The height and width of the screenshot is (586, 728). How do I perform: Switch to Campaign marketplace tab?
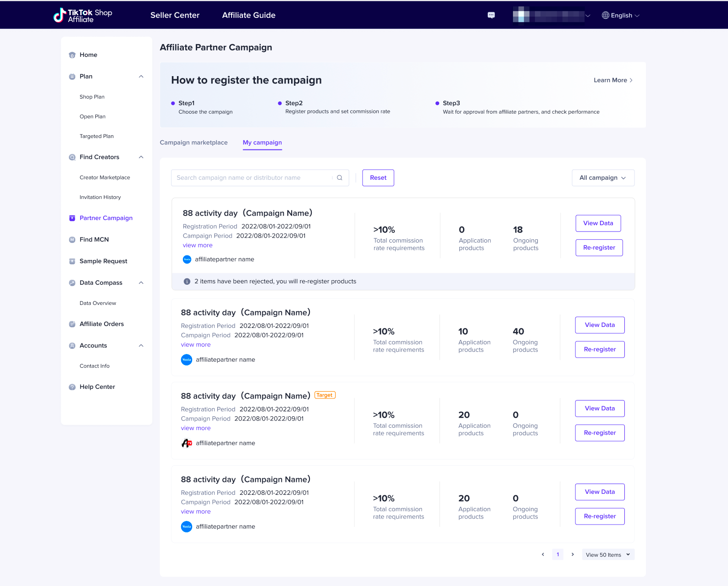coord(193,143)
